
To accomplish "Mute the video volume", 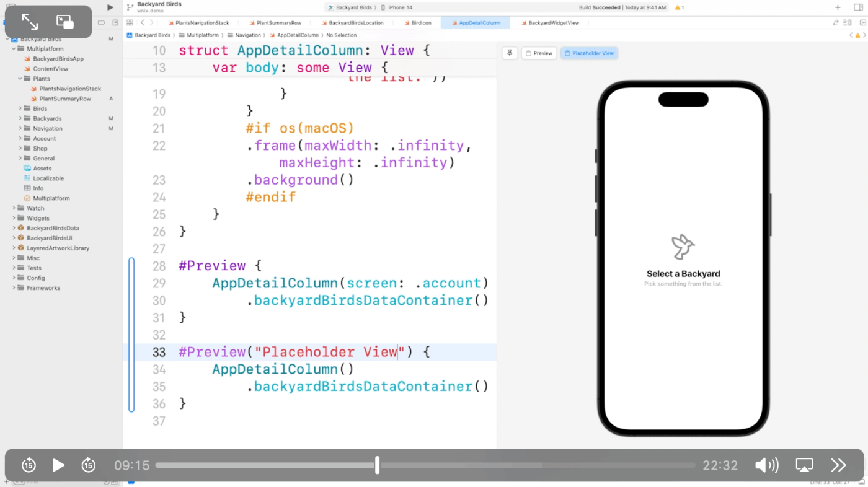I will (767, 465).
